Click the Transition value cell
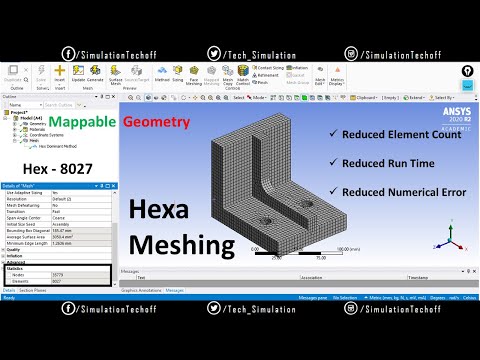Image resolution: width=480 pixels, height=360 pixels. coord(81,212)
